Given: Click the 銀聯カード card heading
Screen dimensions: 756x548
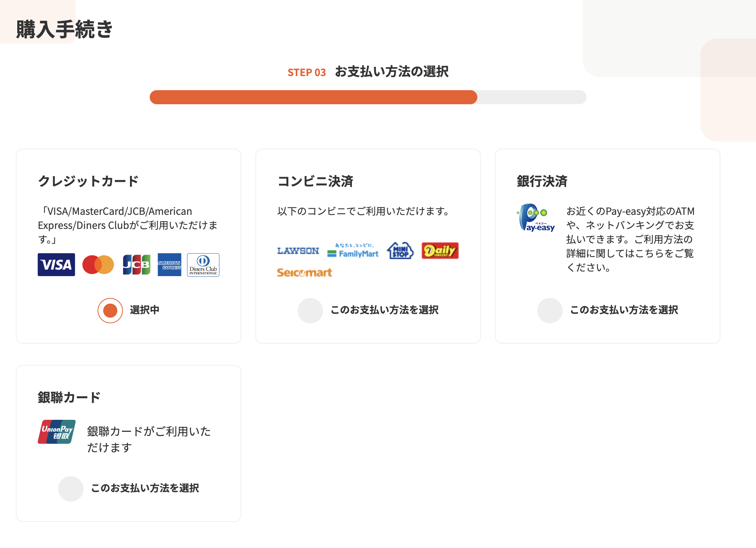Looking at the screenshot, I should point(69,398).
